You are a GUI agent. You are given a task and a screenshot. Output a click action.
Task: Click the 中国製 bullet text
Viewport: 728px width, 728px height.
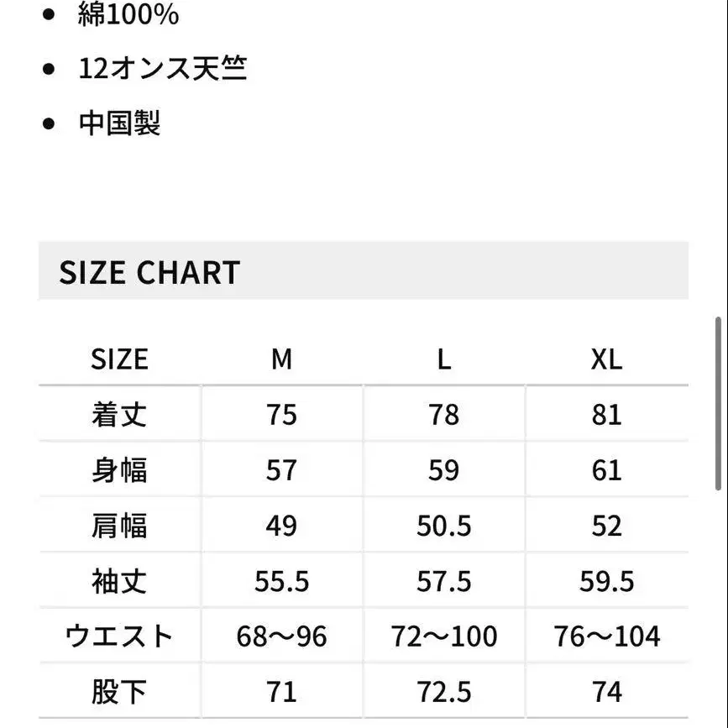coord(119,123)
